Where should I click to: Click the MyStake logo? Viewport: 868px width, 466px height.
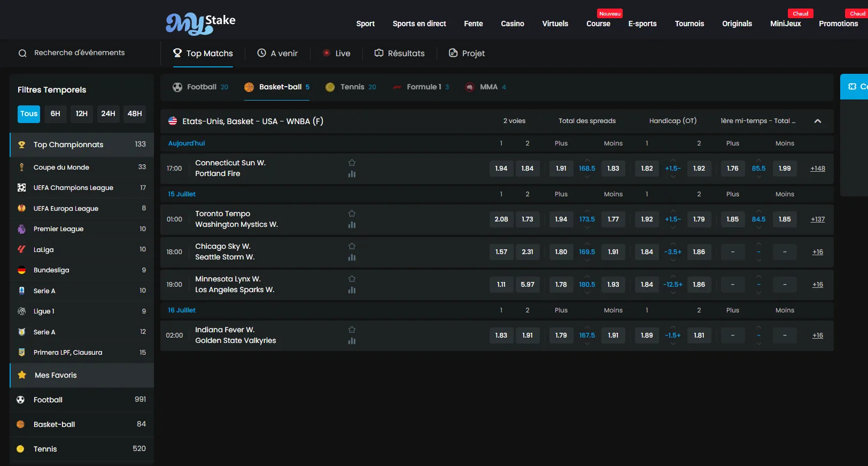click(x=200, y=24)
